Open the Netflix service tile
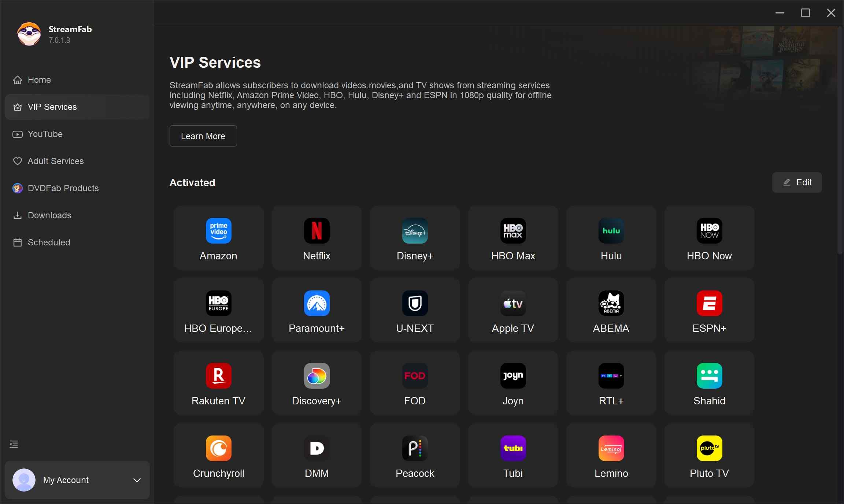 pyautogui.click(x=316, y=238)
